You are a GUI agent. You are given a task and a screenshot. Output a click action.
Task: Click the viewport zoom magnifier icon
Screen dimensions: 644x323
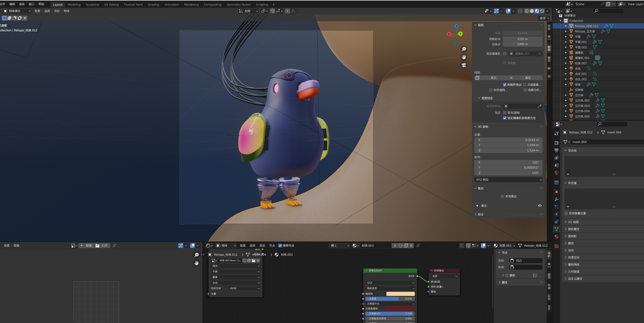tap(464, 49)
